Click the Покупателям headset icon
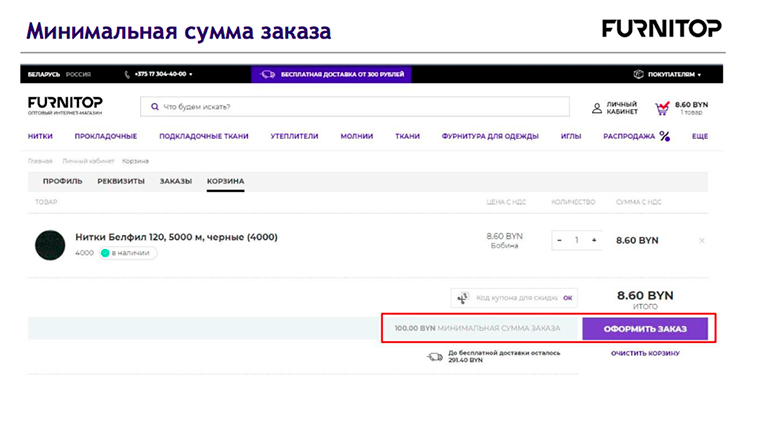 point(638,74)
